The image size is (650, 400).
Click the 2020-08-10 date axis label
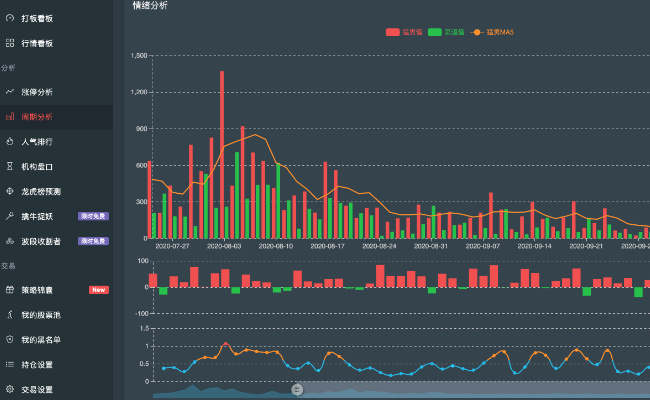[276, 246]
